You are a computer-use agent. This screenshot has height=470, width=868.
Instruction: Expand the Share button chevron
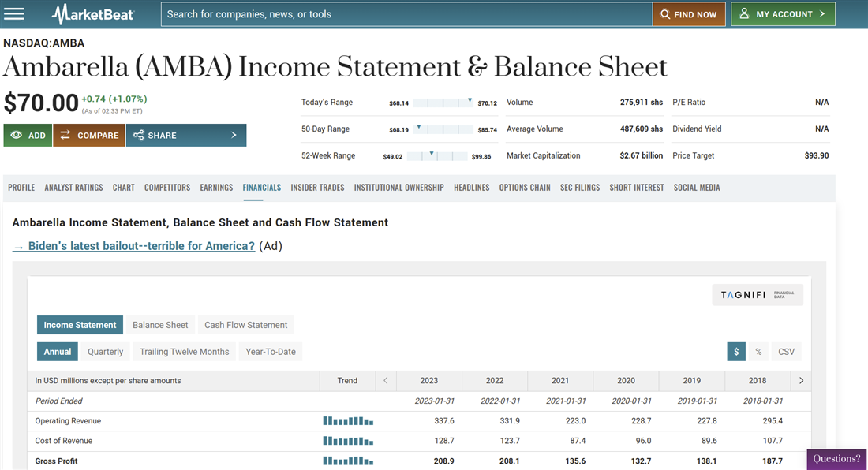pos(234,136)
